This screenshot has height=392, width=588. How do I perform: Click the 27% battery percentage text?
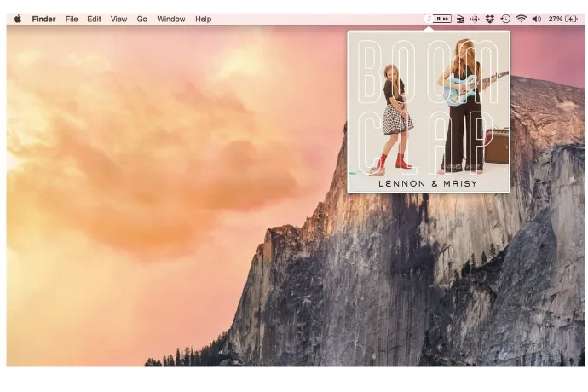tap(555, 18)
